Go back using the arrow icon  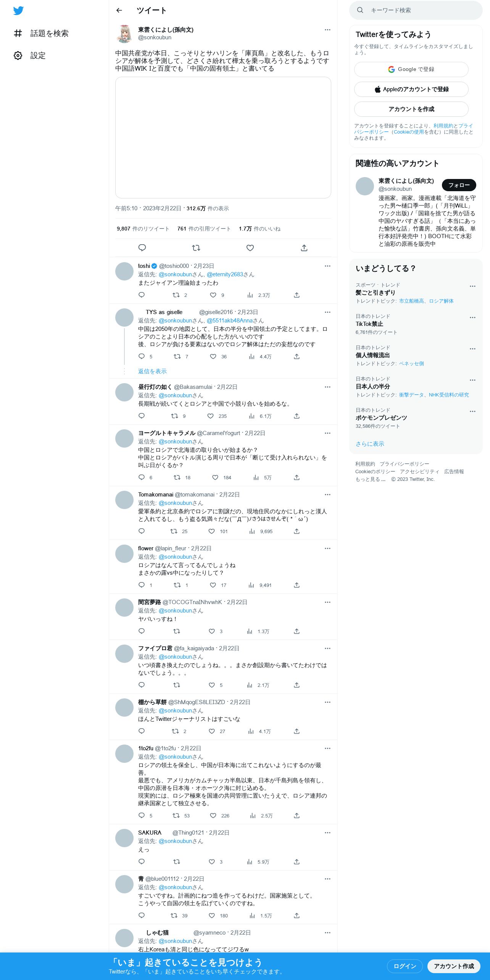tap(119, 10)
